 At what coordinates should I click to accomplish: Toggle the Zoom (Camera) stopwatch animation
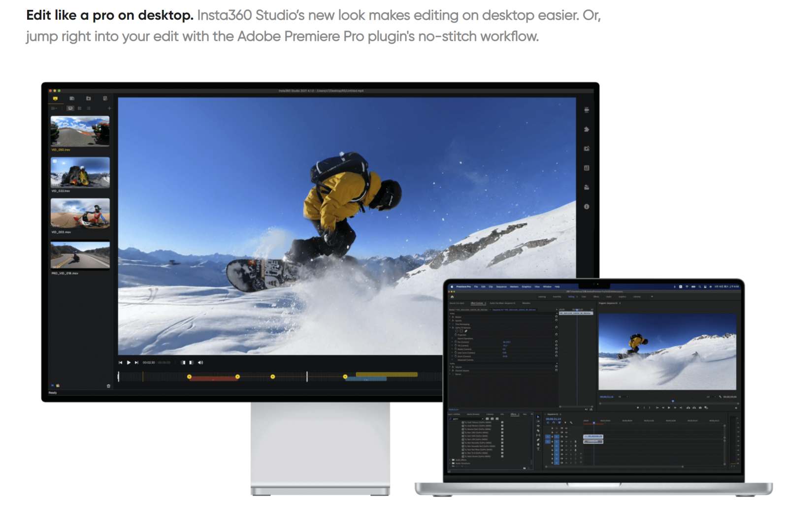tap(456, 356)
